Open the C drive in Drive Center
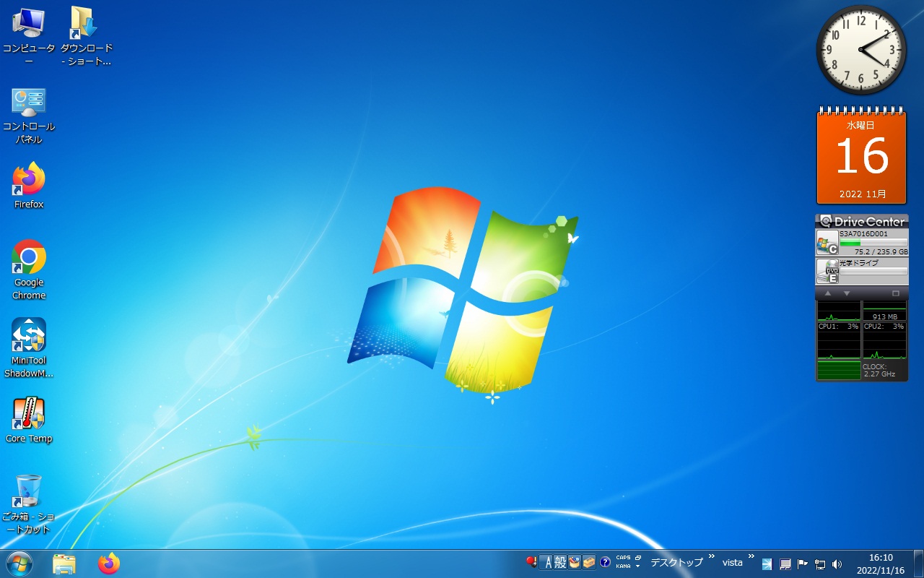This screenshot has height=578, width=924. coord(827,243)
